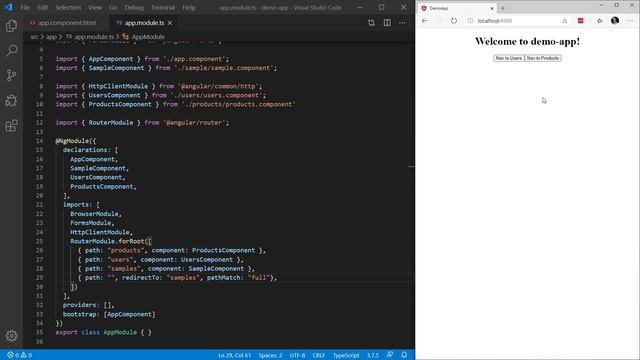Change indentation via Spaces: 2
The width and height of the screenshot is (640, 360).
click(x=270, y=355)
